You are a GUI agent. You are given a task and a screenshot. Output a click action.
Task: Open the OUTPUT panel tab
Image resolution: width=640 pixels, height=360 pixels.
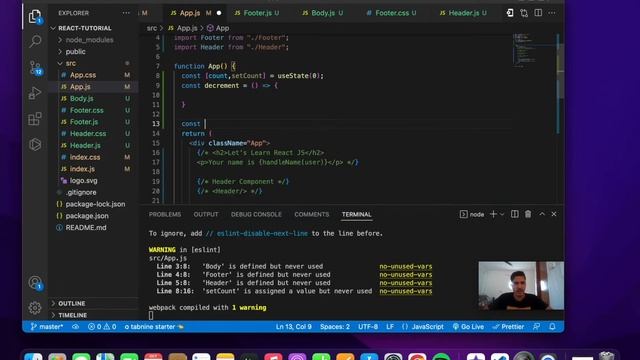(x=206, y=214)
